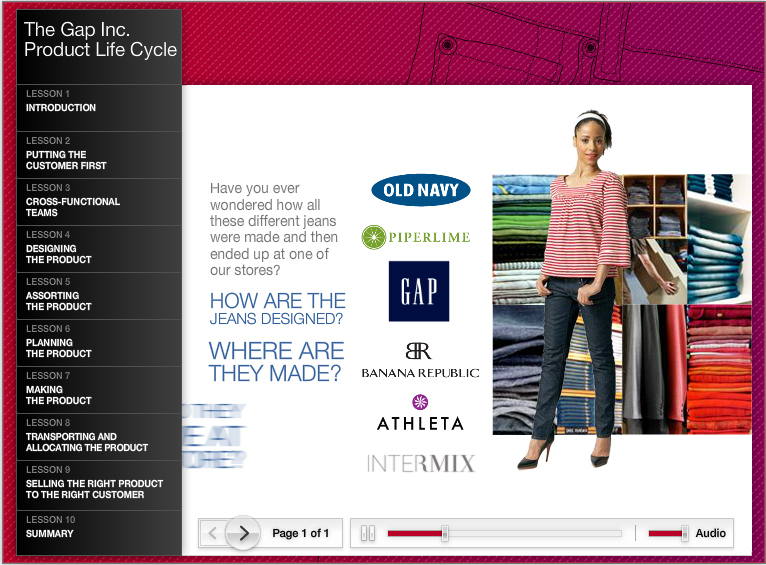Click the Banana Republic logo

pos(420,360)
